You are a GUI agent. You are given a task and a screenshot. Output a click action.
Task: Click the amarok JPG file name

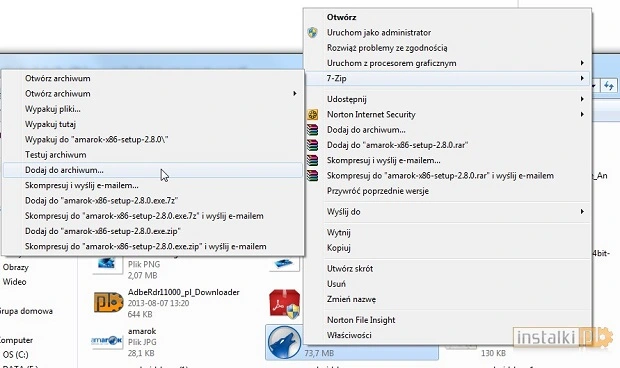point(142,331)
